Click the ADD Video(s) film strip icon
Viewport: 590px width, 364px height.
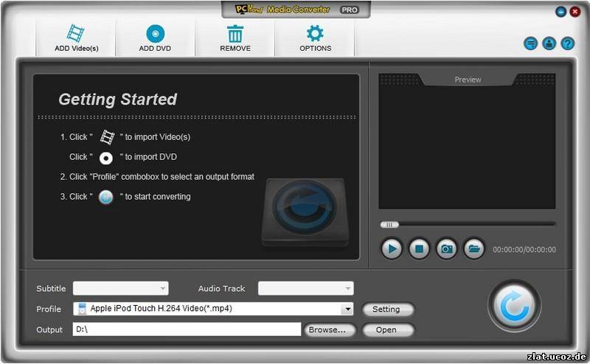tap(76, 33)
